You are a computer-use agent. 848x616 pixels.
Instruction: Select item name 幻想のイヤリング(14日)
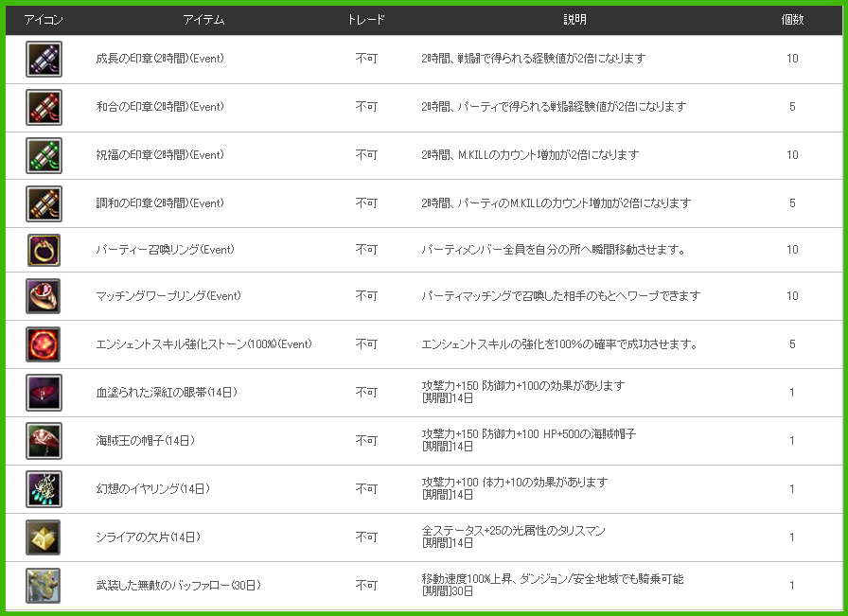coord(153,488)
